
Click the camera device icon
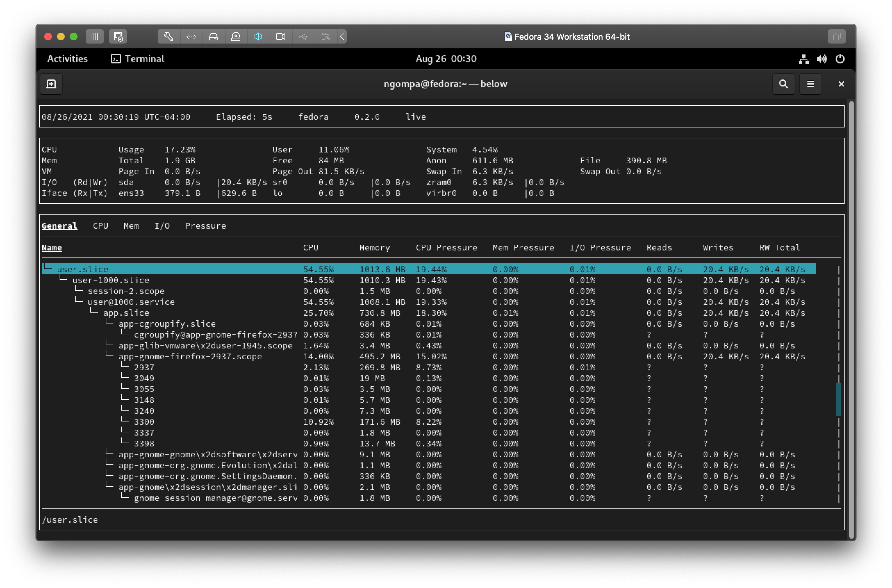pyautogui.click(x=281, y=37)
